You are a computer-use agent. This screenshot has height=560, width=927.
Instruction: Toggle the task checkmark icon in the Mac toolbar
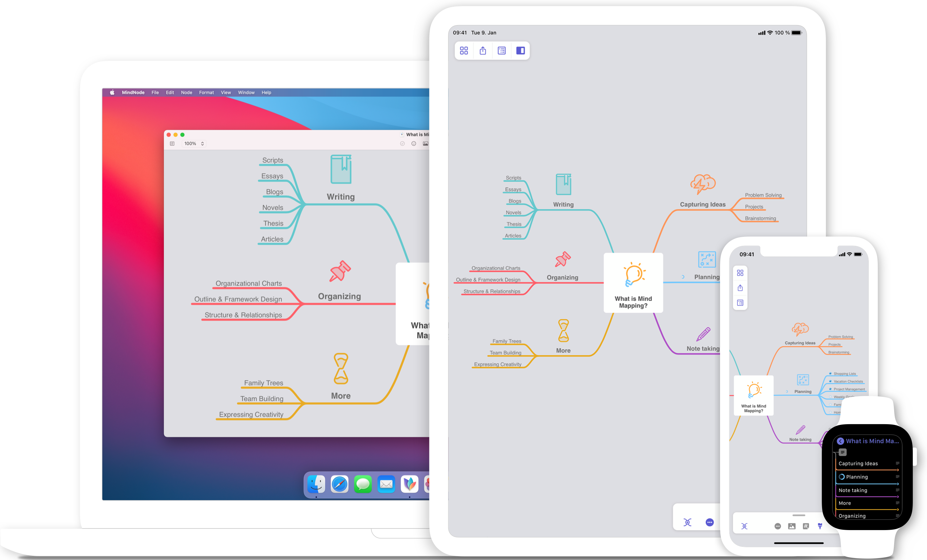(403, 144)
